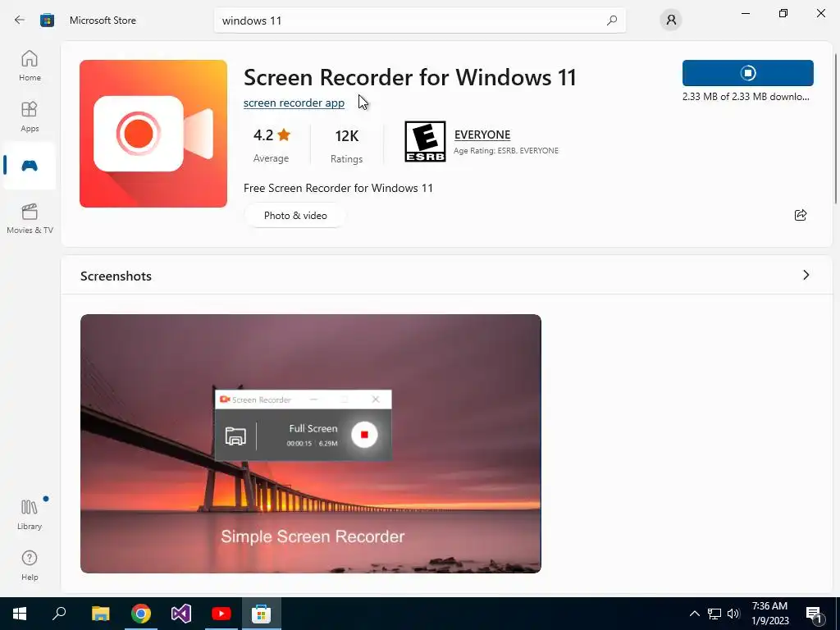Open the user account profile icon

[x=671, y=21]
